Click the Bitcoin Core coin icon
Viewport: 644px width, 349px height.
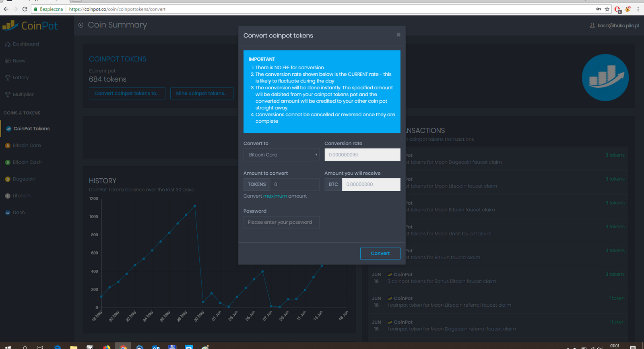8,146
